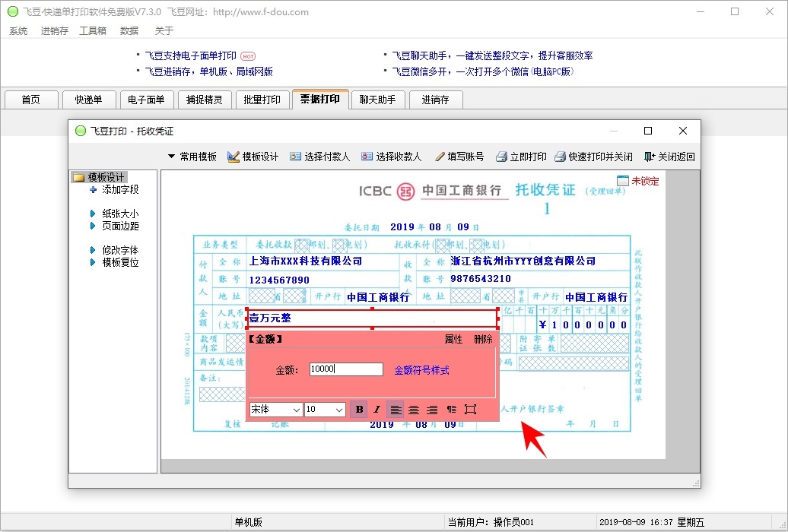Click 填写账号 in the toolbar
Image resolution: width=788 pixels, height=532 pixels.
point(459,157)
